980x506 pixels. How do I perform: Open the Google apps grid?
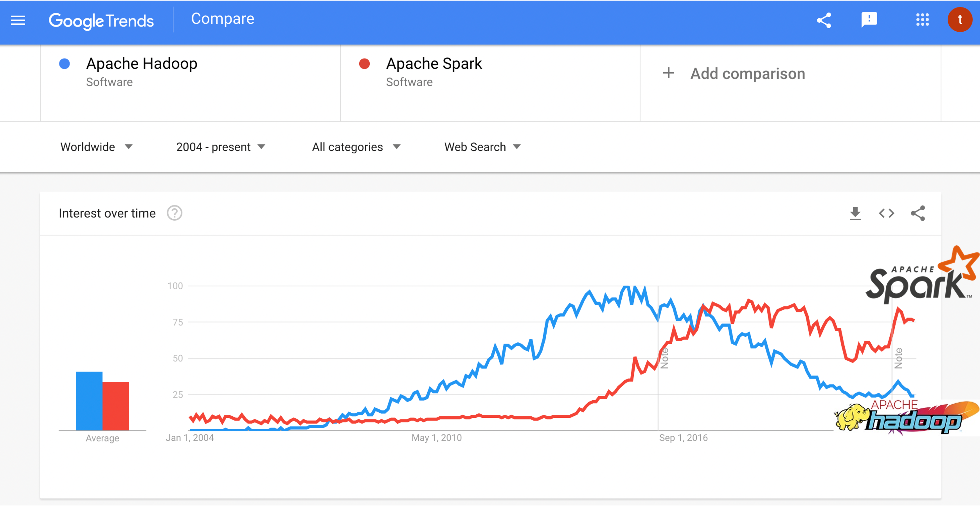coord(922,20)
